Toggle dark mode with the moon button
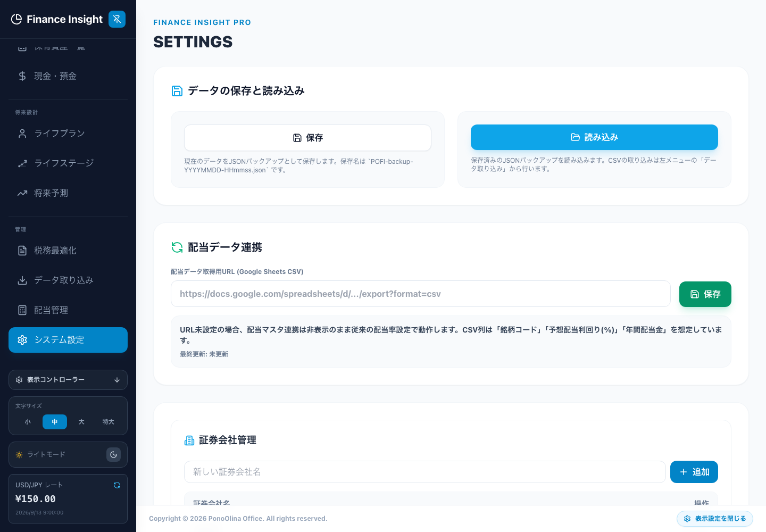766x532 pixels. [x=113, y=455]
